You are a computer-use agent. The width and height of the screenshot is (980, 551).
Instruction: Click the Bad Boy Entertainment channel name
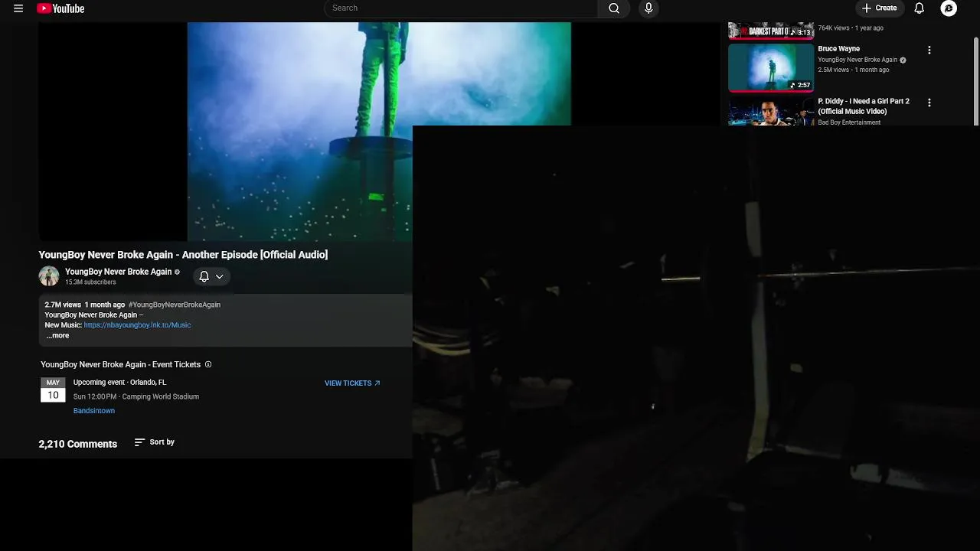(849, 122)
